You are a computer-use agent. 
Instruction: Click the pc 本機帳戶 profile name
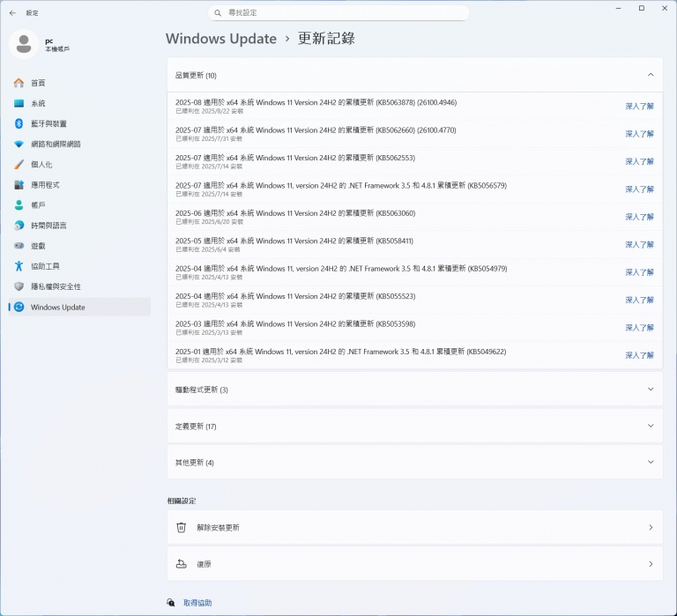[57, 45]
